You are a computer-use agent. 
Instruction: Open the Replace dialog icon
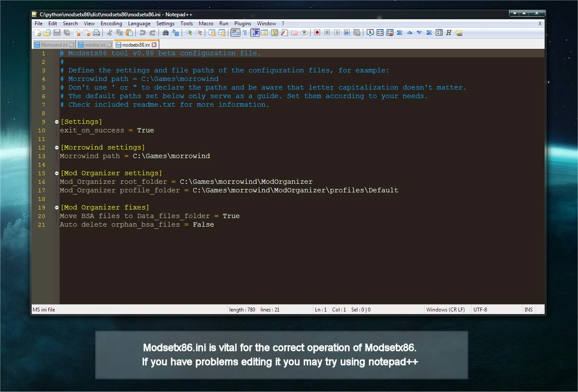tap(176, 33)
